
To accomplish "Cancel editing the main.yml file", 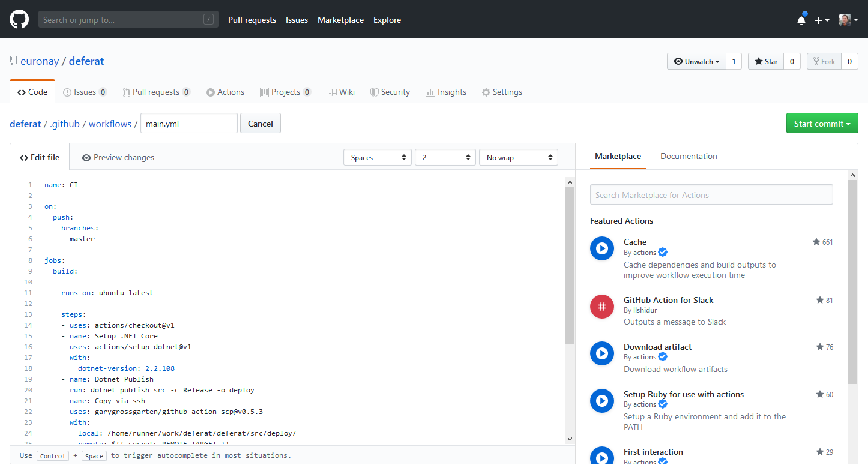I will (x=261, y=124).
